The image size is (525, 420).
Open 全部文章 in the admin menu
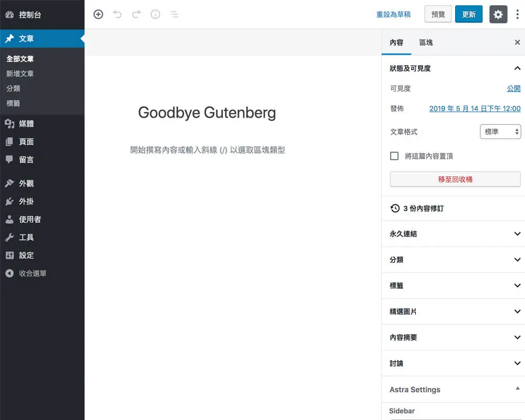[20, 59]
